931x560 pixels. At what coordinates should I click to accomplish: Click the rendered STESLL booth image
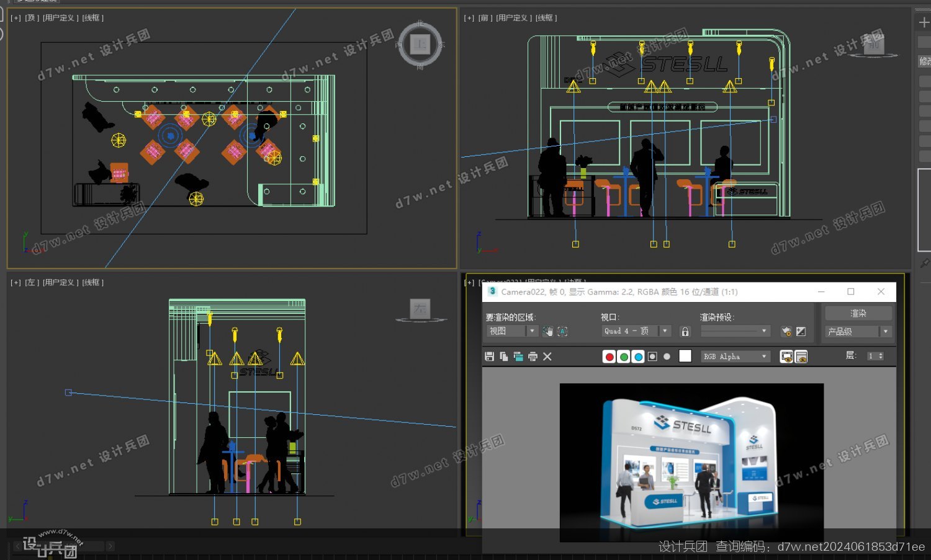click(691, 462)
